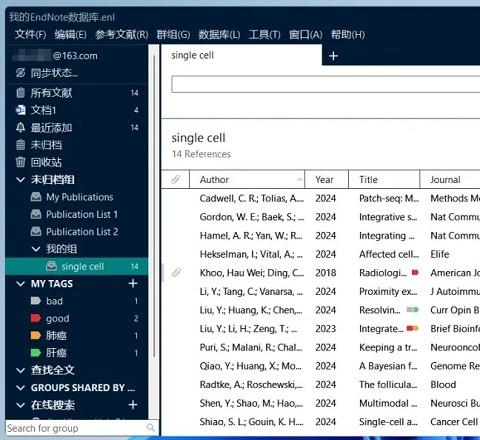480x440 pixels.
Task: Collapse the 我的组 group chevron
Action: click(x=36, y=249)
